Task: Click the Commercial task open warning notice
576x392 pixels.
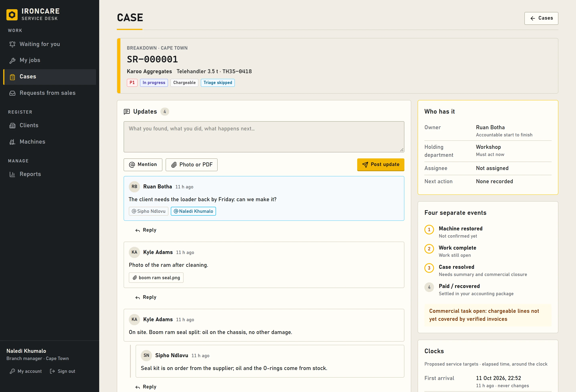Action: 488,315
